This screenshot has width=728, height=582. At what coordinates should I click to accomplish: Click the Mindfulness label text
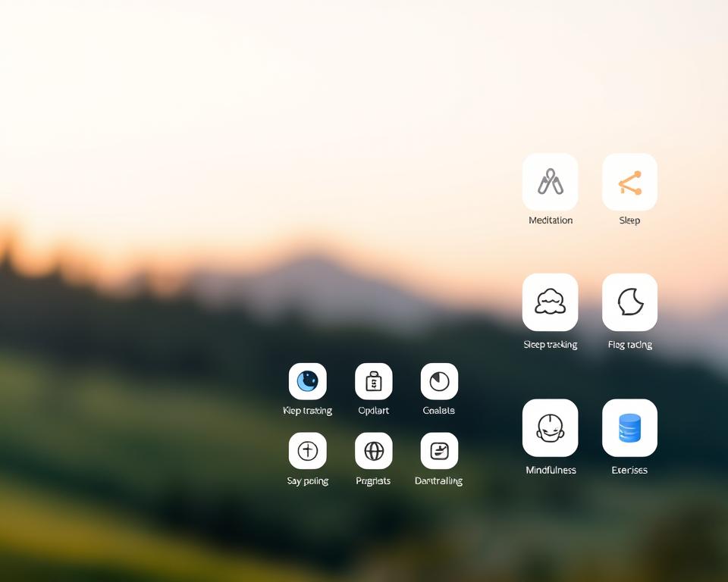tap(551, 470)
